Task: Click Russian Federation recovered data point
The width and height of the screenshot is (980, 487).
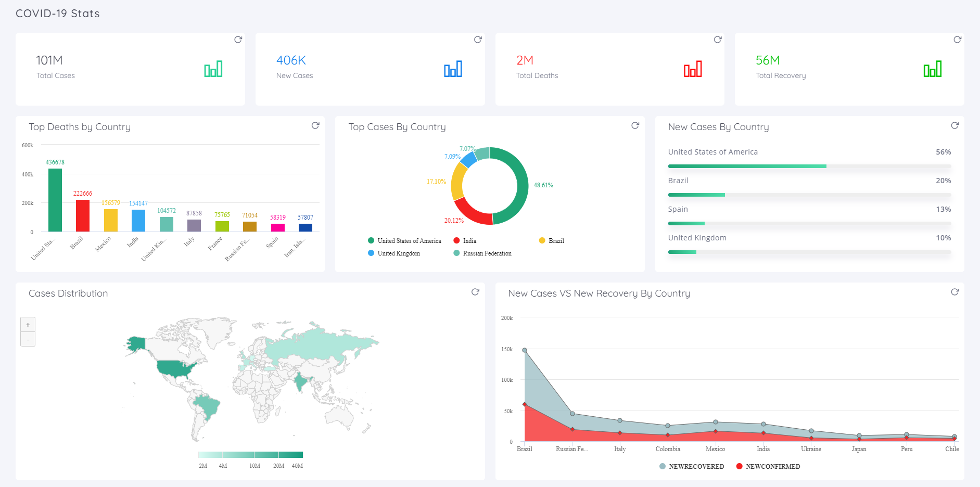Action: (x=572, y=414)
